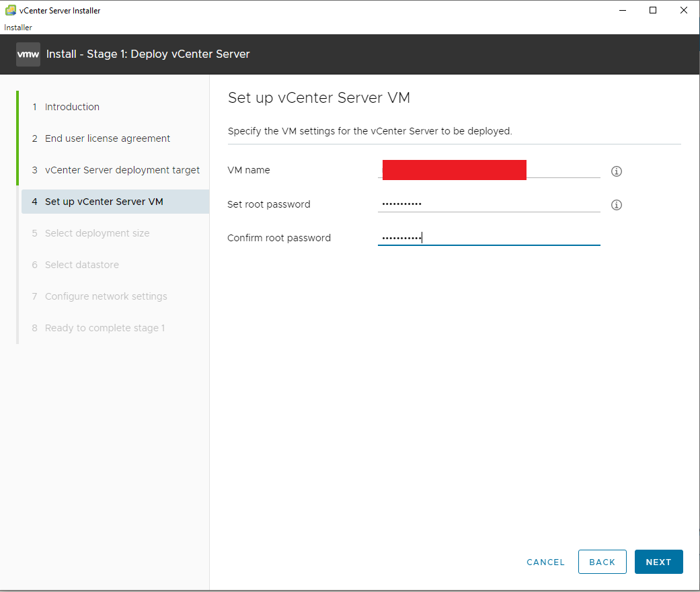Click the CANCEL button
700x592 pixels.
pos(545,562)
